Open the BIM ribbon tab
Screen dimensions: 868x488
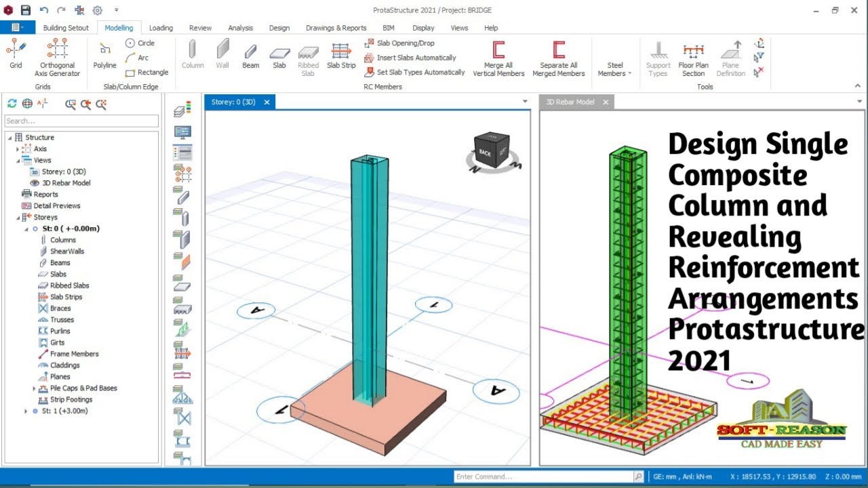[389, 28]
